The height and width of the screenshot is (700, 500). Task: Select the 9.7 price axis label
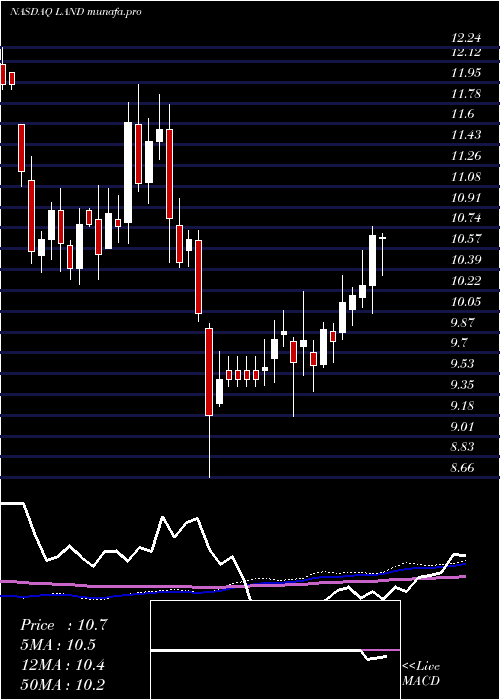click(459, 343)
